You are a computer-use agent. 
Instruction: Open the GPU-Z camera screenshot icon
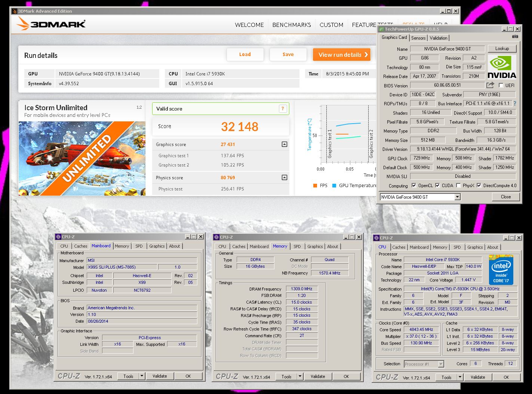point(515,37)
